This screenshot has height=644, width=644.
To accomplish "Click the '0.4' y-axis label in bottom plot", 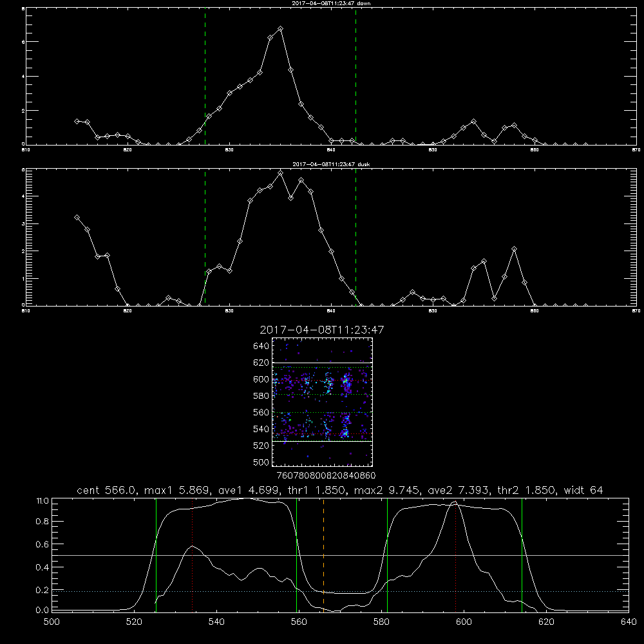I will (x=43, y=567).
